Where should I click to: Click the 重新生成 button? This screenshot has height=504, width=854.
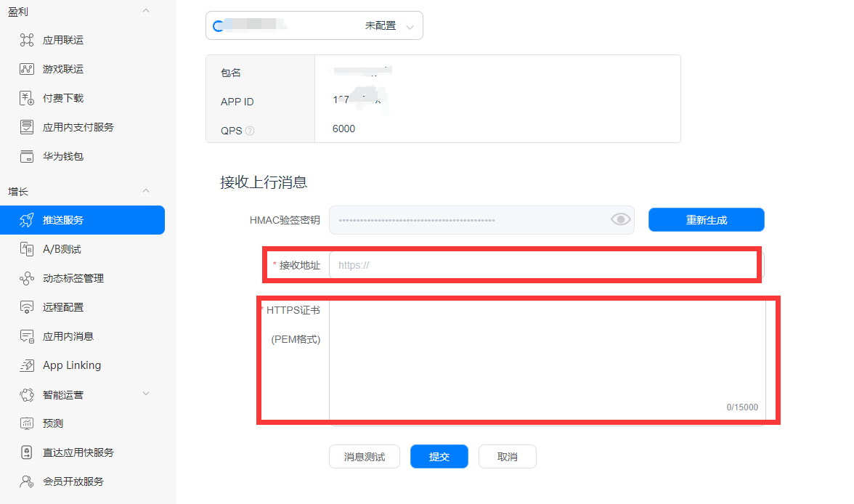707,219
